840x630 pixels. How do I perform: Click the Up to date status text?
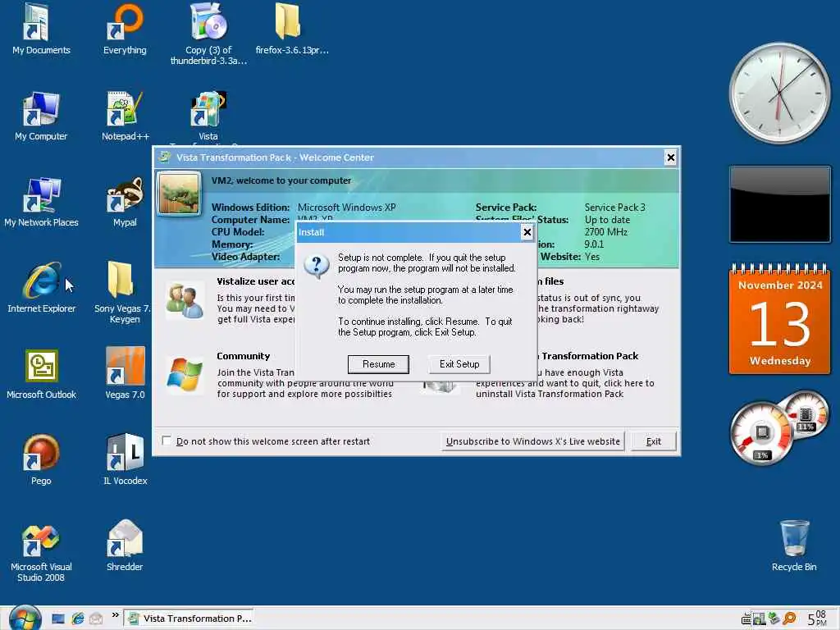607,220
